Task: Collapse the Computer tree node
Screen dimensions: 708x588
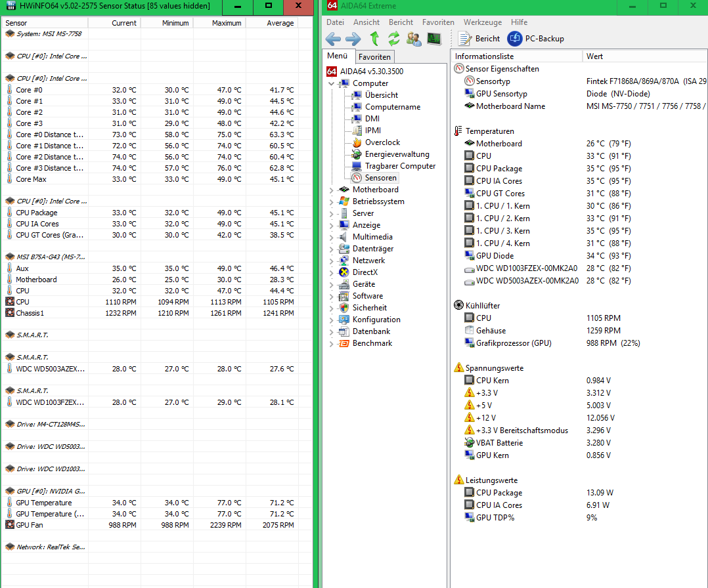Action: [332, 83]
